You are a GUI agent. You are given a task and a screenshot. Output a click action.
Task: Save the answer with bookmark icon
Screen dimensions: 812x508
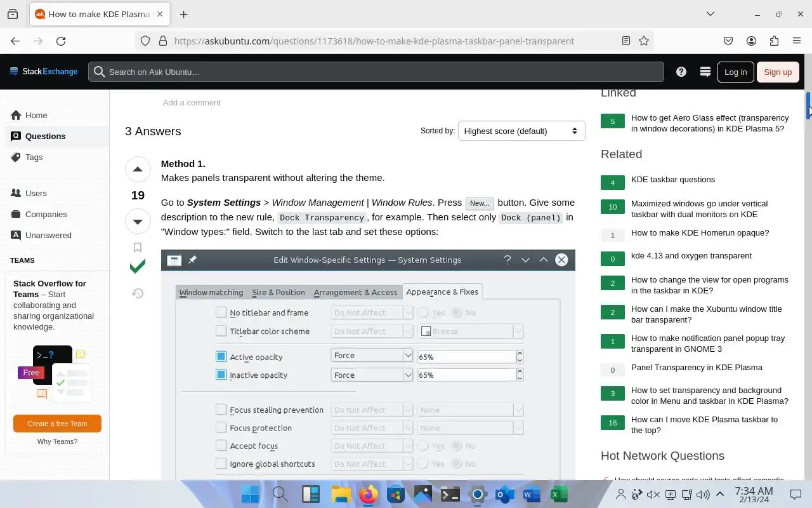[138, 248]
